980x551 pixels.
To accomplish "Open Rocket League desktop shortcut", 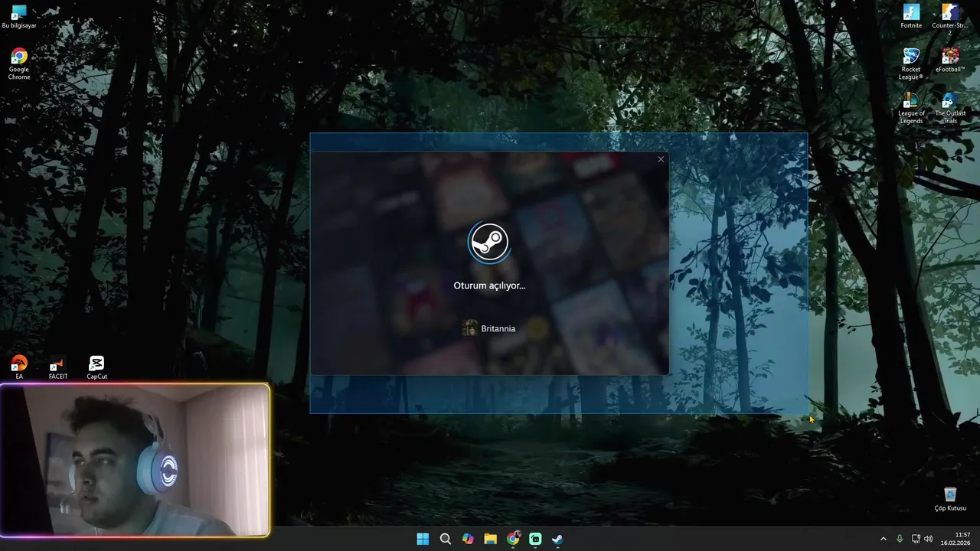I will tap(911, 63).
